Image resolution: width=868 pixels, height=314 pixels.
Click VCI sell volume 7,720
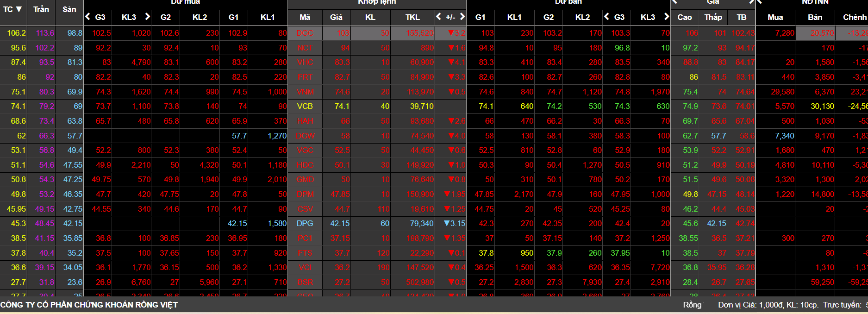pyautogui.click(x=660, y=267)
